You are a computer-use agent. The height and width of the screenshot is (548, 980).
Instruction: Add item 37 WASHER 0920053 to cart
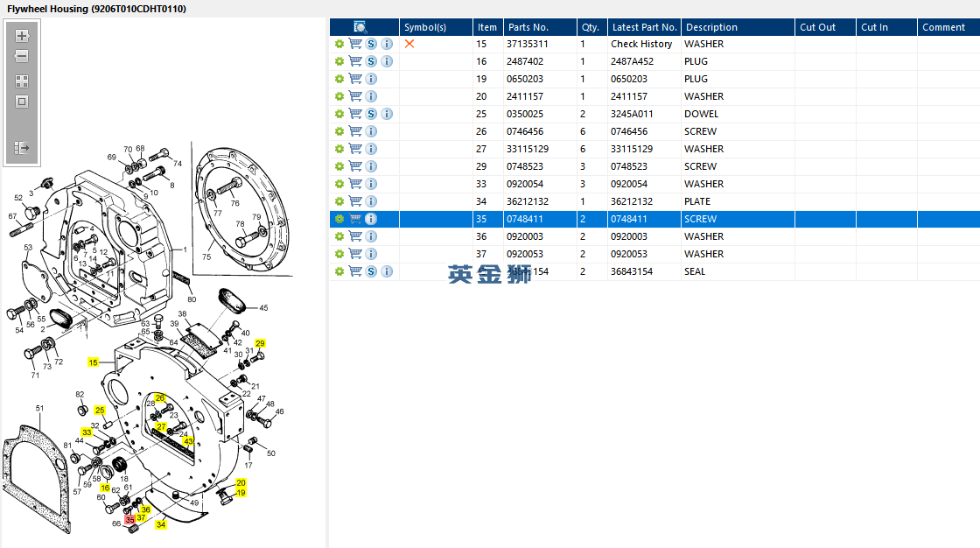355,254
